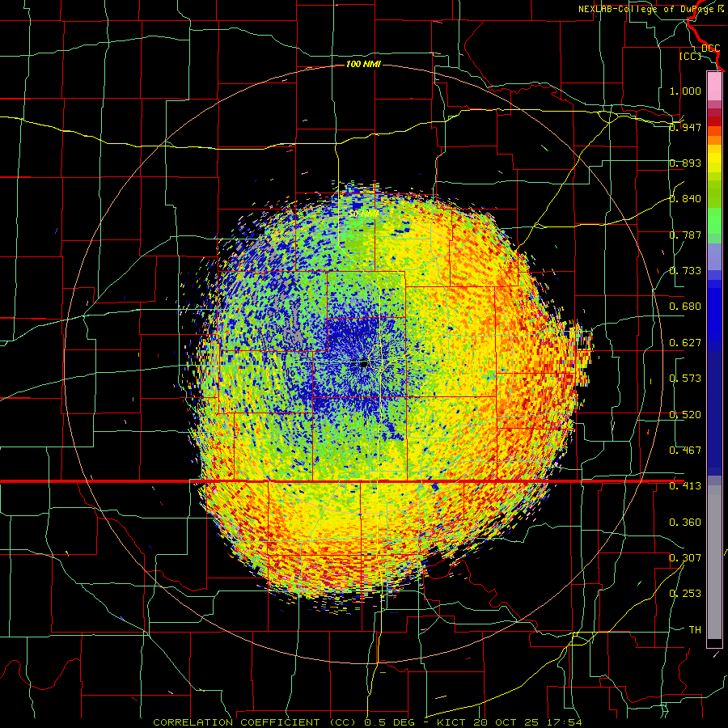728x728 pixels.
Task: Click the 0.733 legend value
Action: tap(685, 271)
